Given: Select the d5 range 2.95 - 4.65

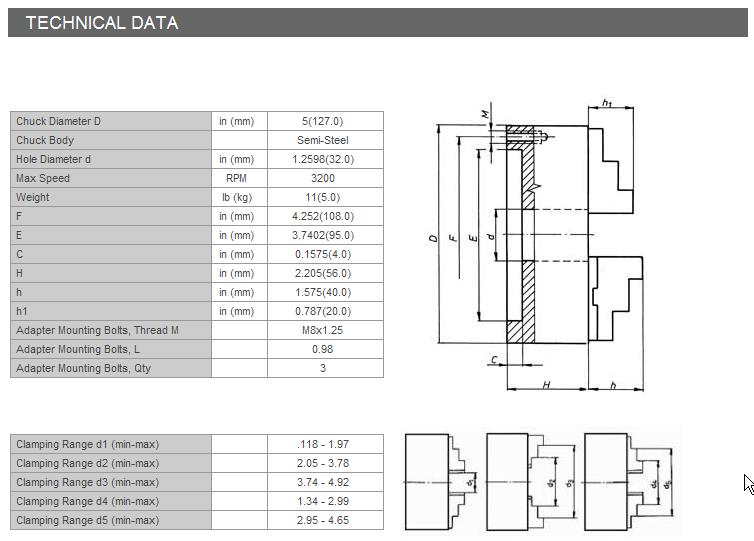Looking at the screenshot, I should pos(323,520).
